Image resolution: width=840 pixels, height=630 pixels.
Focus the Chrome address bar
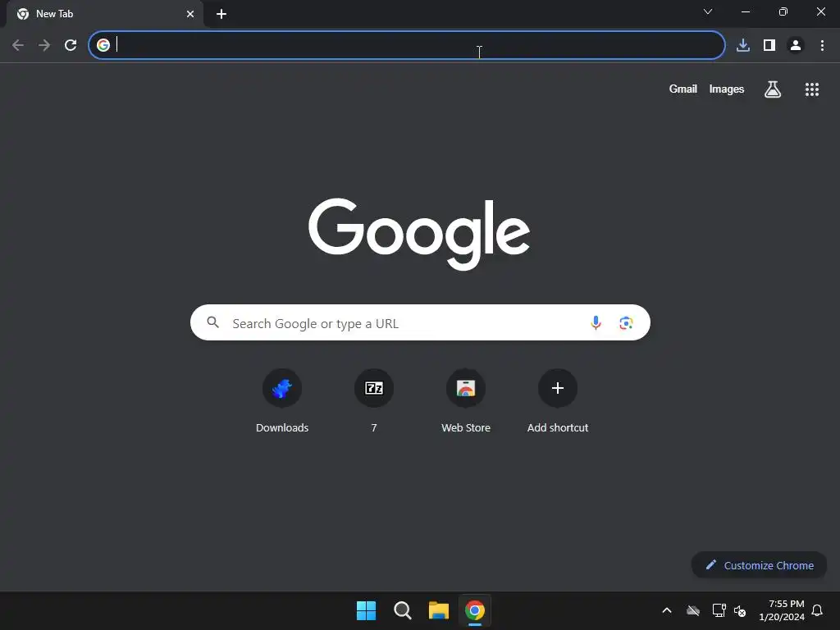pos(407,45)
